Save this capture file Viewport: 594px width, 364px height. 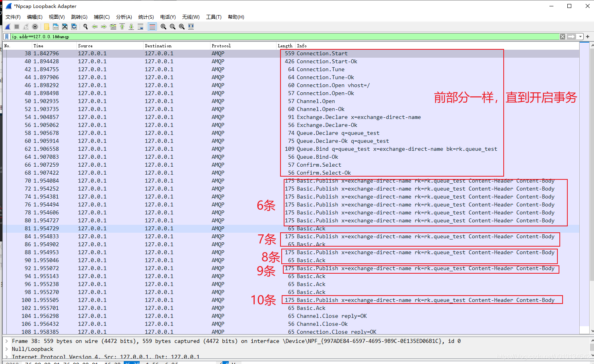(56, 27)
